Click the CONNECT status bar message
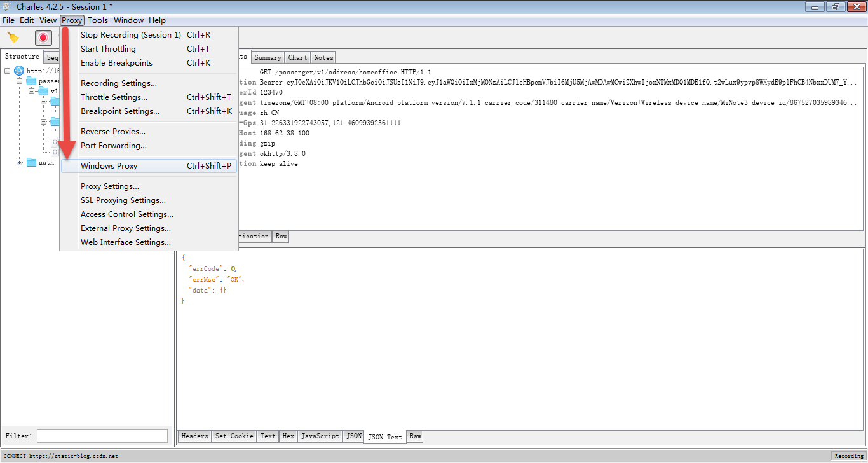This screenshot has height=463, width=868. [x=61, y=456]
